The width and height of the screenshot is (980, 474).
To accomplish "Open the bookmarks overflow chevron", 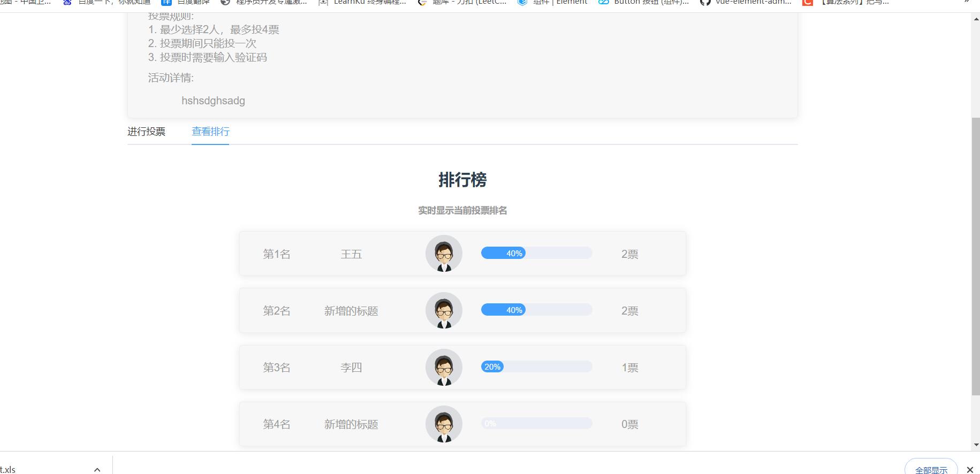I will click(x=967, y=2).
